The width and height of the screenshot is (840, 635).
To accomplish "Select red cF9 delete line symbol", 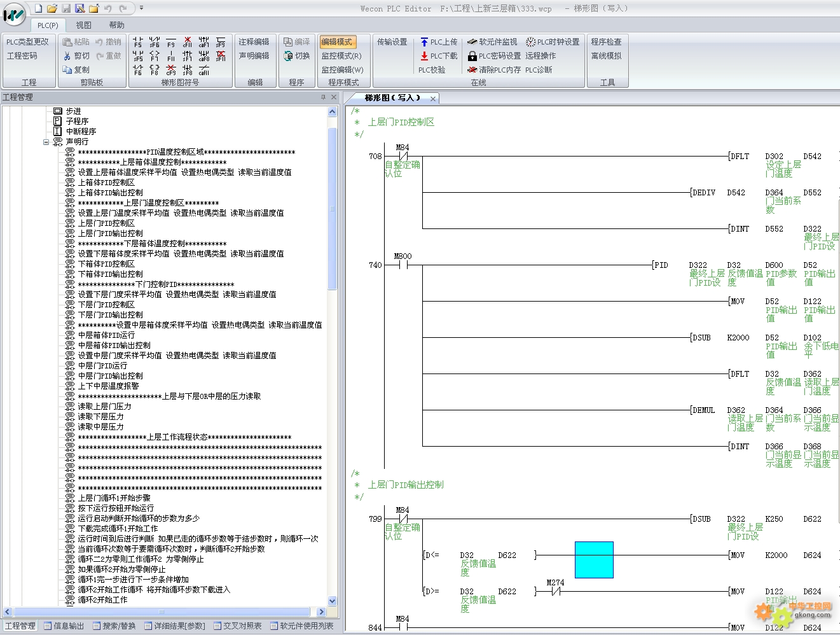I will [171, 70].
